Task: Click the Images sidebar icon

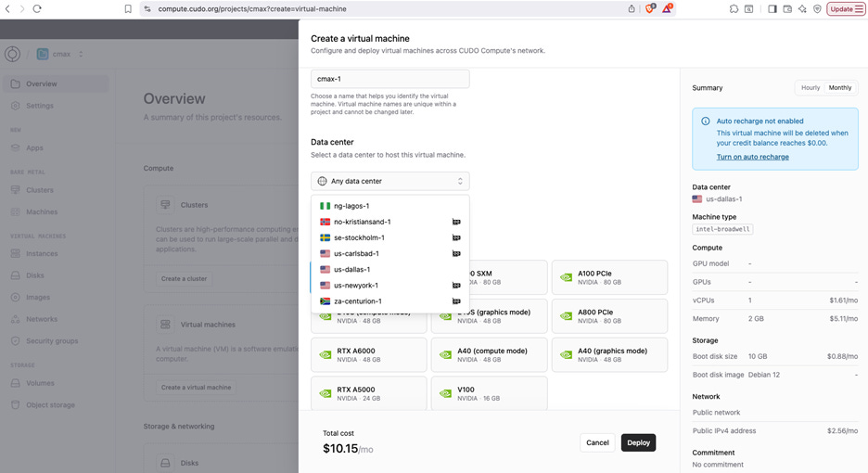Action: (16, 298)
